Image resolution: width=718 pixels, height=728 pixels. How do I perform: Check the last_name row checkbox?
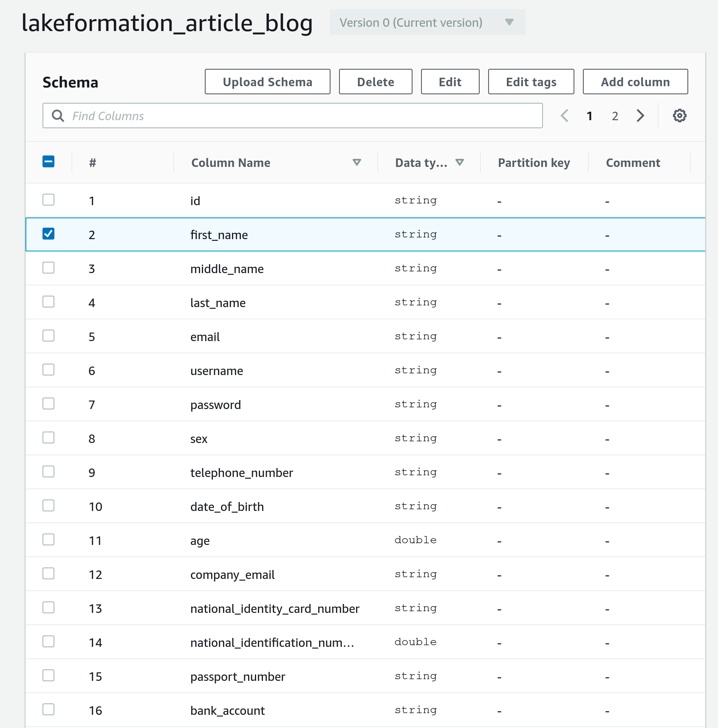pyautogui.click(x=48, y=302)
